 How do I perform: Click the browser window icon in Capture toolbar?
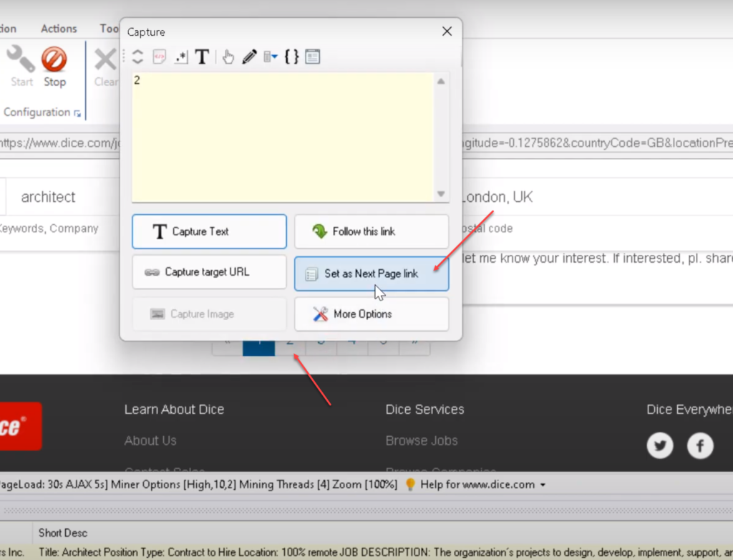[x=312, y=57]
